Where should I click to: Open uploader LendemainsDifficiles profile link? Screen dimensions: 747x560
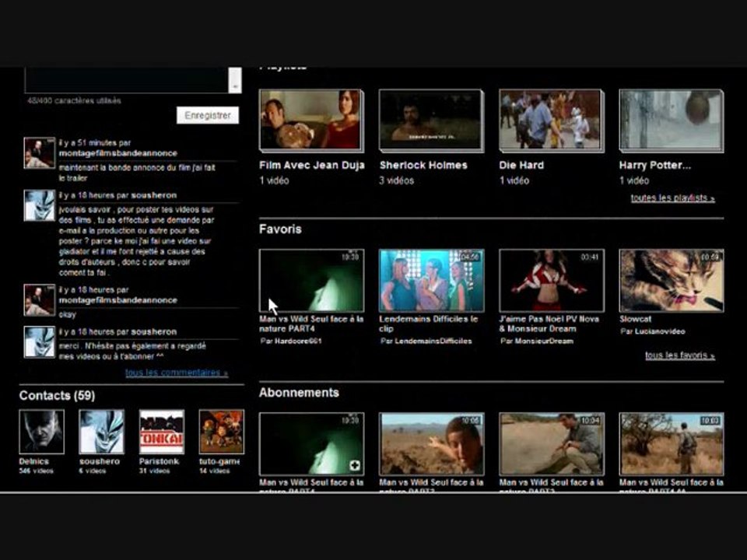pyautogui.click(x=433, y=341)
